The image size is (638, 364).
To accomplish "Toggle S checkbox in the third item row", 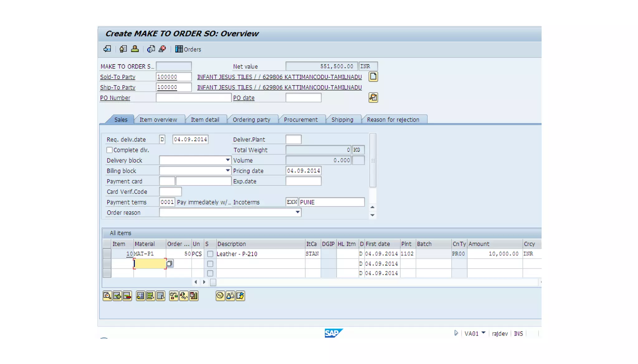I will tap(210, 273).
